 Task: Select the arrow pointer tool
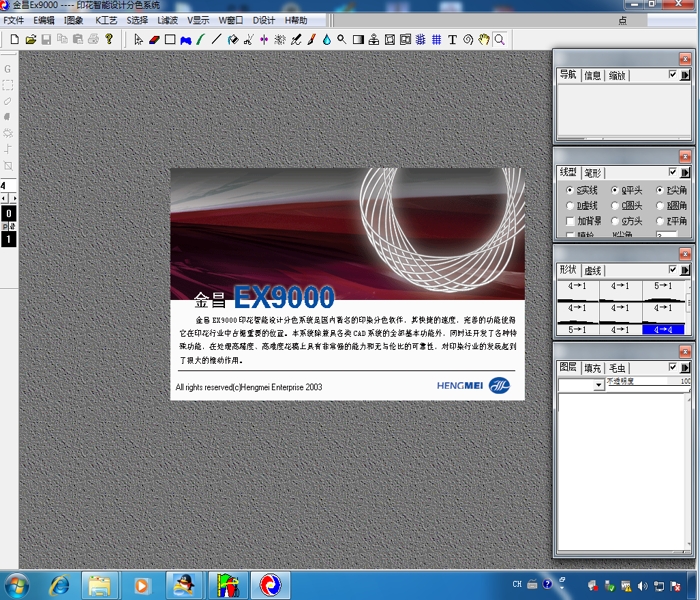click(138, 40)
